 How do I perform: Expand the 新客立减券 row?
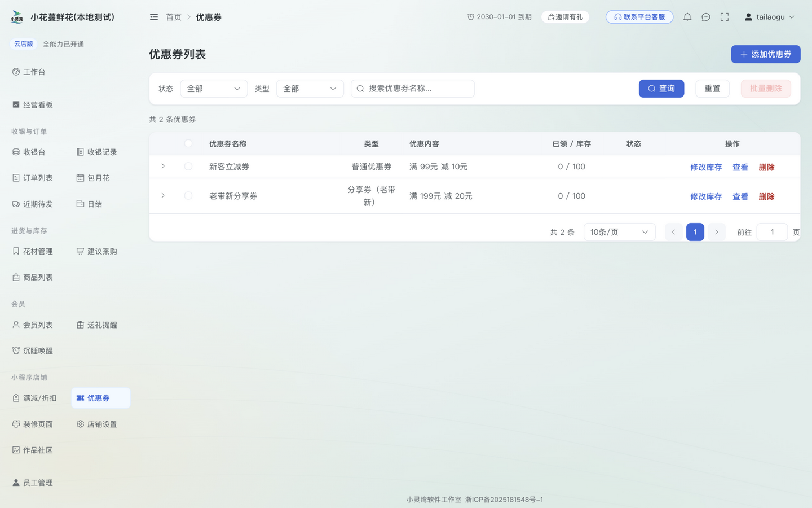[x=163, y=166]
